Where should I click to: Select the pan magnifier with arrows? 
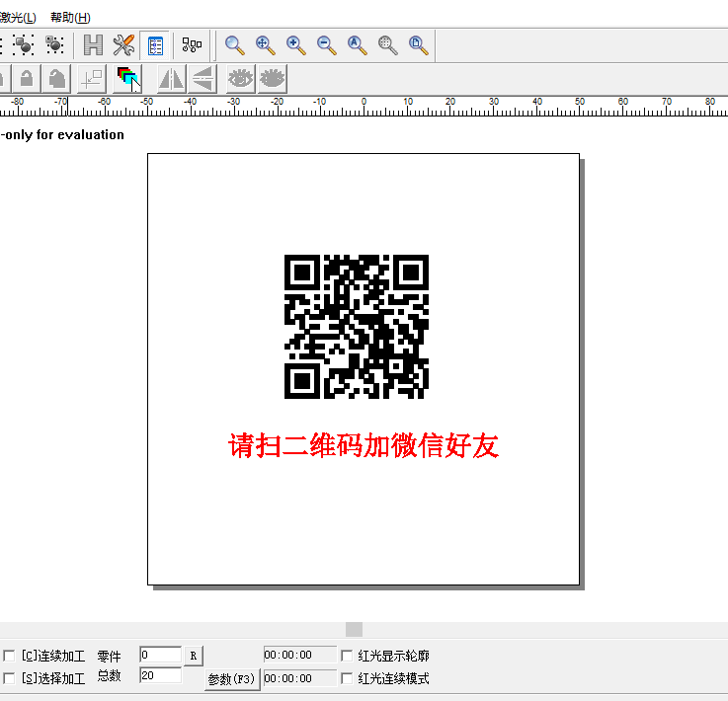[265, 45]
